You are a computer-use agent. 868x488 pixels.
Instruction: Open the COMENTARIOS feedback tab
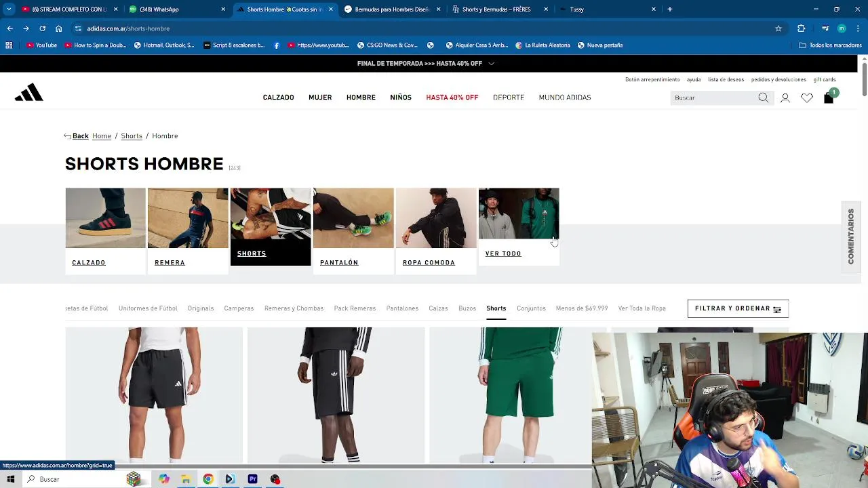(x=851, y=237)
